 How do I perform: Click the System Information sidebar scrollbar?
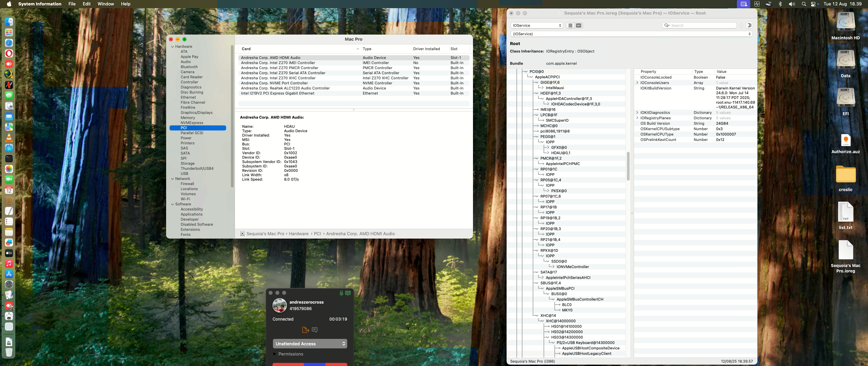[232, 116]
